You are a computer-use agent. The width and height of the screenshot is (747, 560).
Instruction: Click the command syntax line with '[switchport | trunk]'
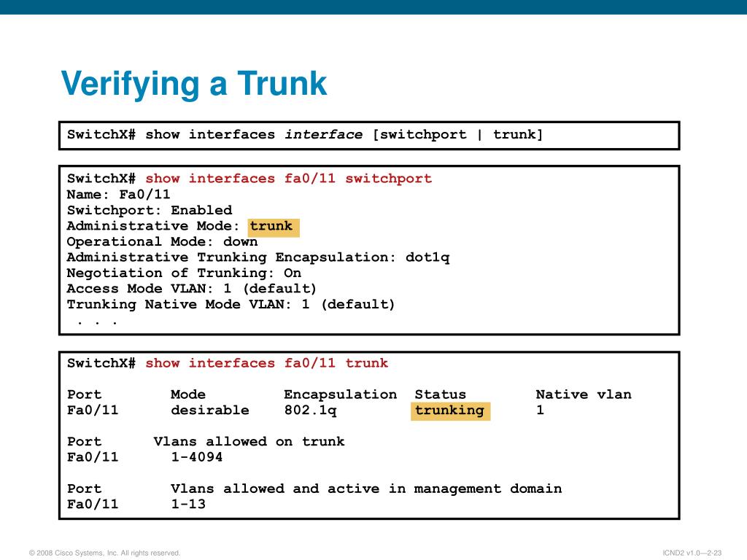coord(305,135)
